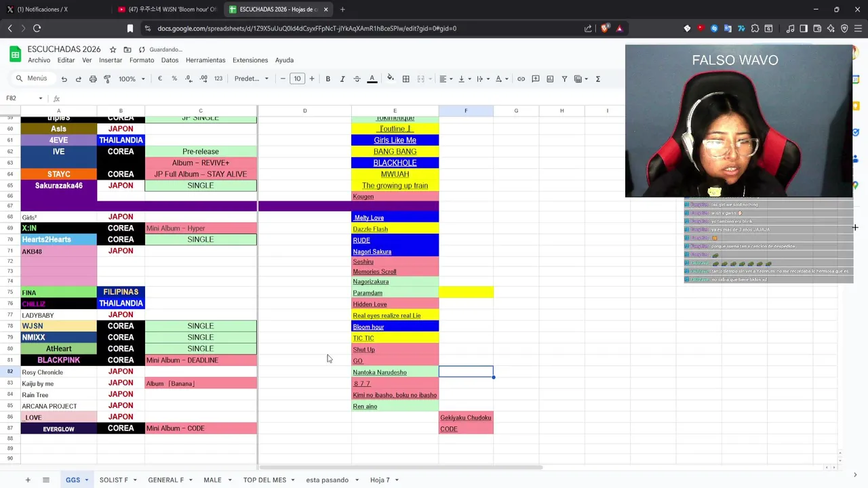Open the Herramientas menu
The width and height of the screenshot is (868, 488).
[x=205, y=60]
